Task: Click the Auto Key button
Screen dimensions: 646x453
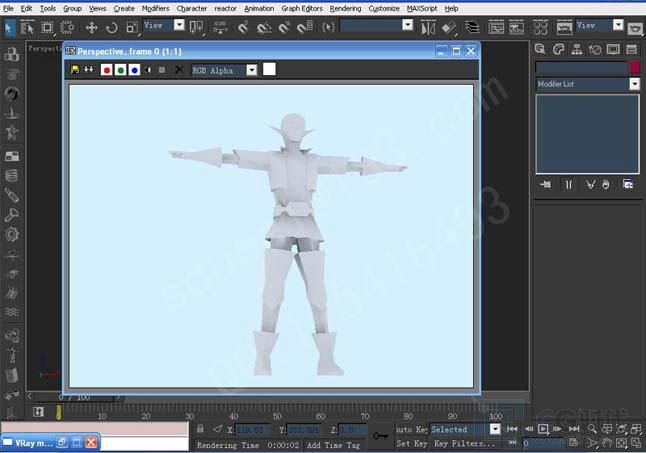Action: pos(411,429)
